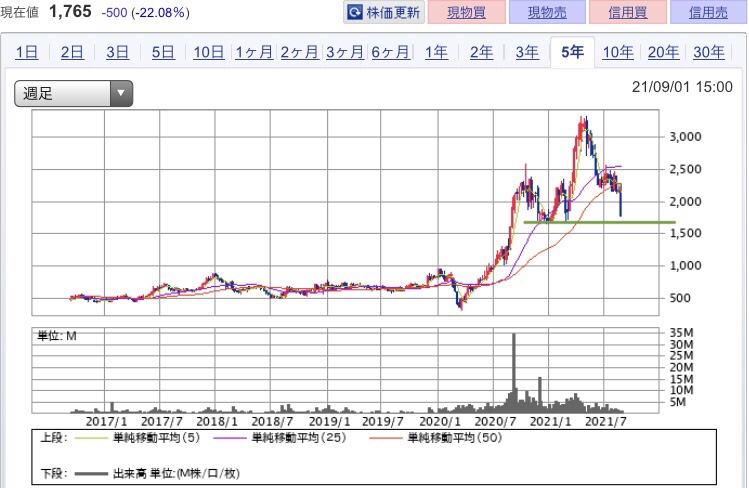This screenshot has height=488, width=749.
Task: Click the refresh icon on 株価更新
Action: tap(354, 12)
